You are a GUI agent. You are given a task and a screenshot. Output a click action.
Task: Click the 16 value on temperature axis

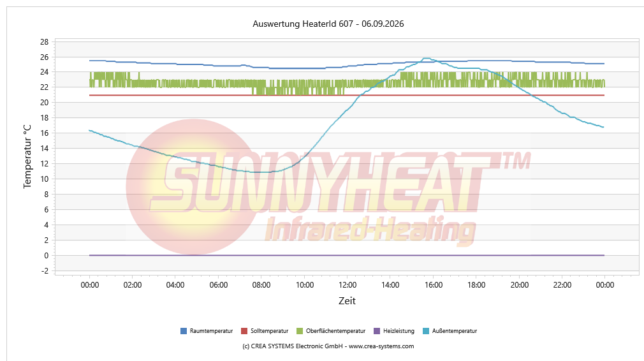45,133
